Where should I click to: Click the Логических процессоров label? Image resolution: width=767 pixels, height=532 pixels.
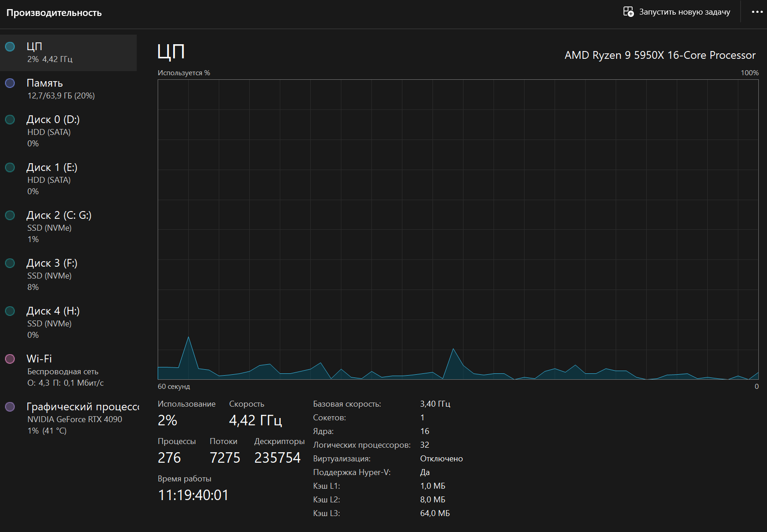(362, 445)
